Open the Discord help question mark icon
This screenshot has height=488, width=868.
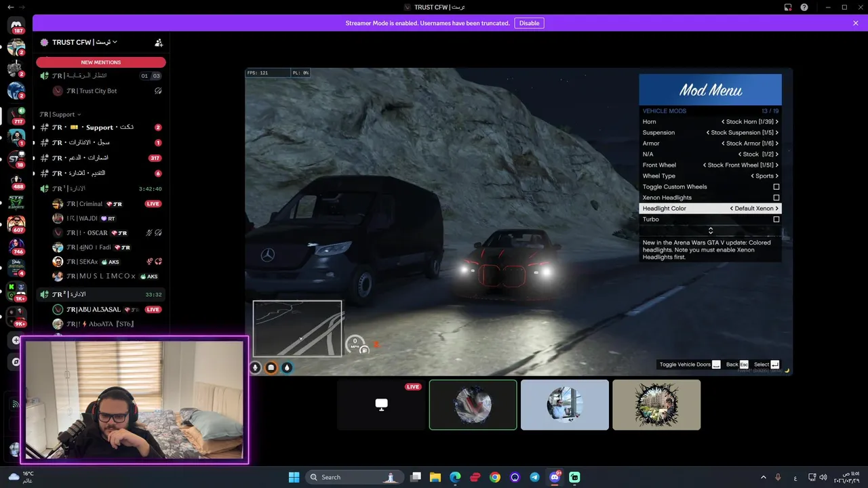coord(804,7)
